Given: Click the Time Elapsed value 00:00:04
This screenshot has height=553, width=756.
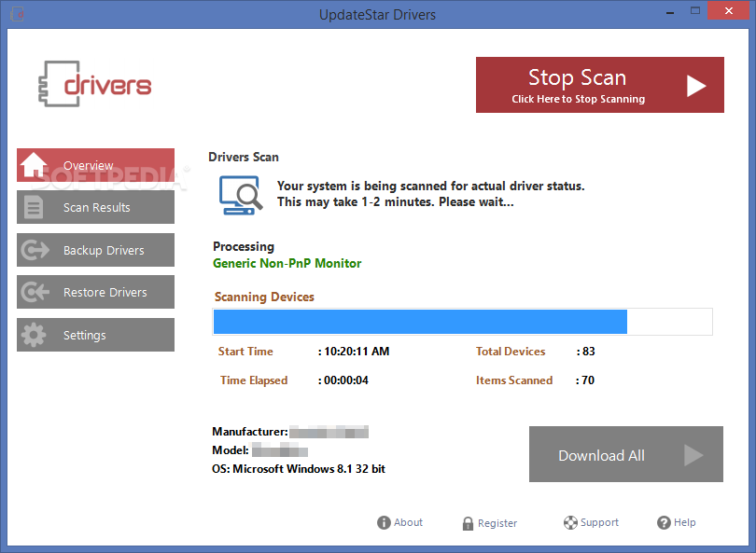Looking at the screenshot, I should click(x=346, y=380).
